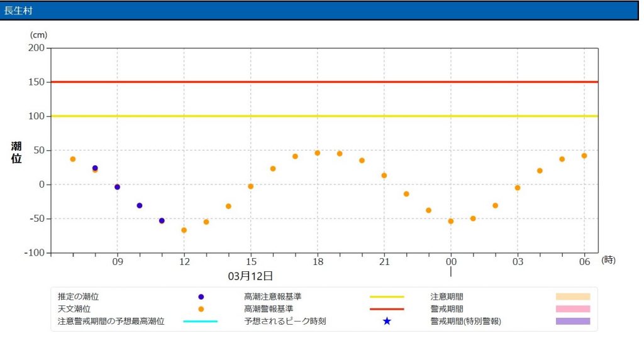Screen dimensions: 644x341
Task: Click the 200 value on the y-axis
Action: click(36, 48)
